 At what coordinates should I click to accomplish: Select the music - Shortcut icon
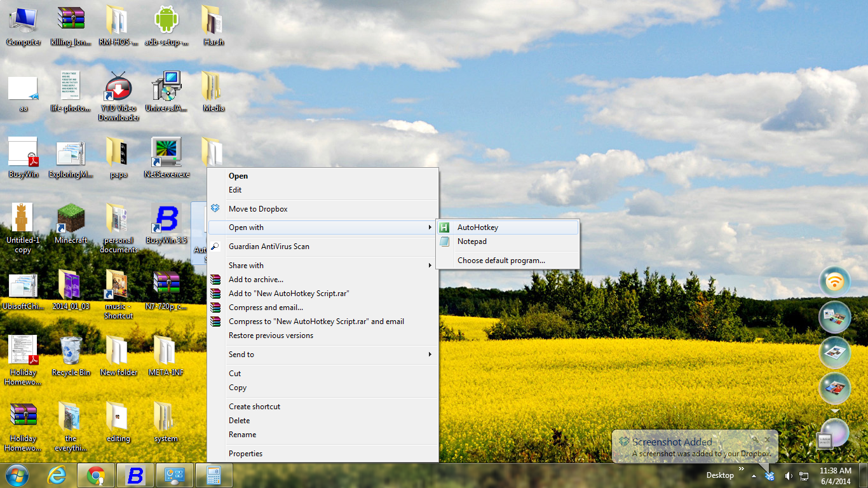[118, 295]
